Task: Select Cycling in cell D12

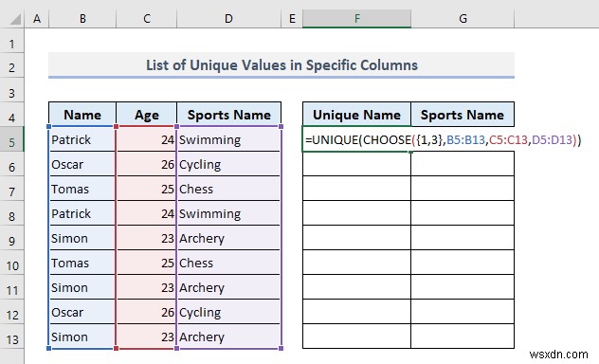Action: [x=228, y=312]
